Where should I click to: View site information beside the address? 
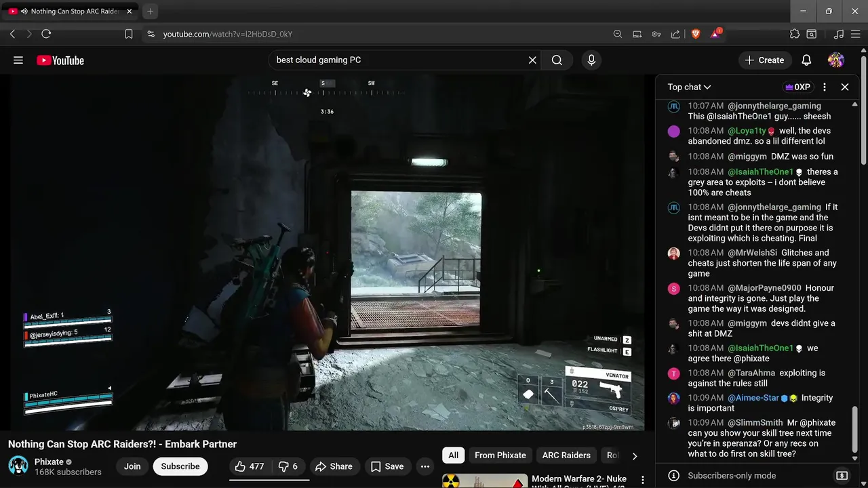point(151,34)
